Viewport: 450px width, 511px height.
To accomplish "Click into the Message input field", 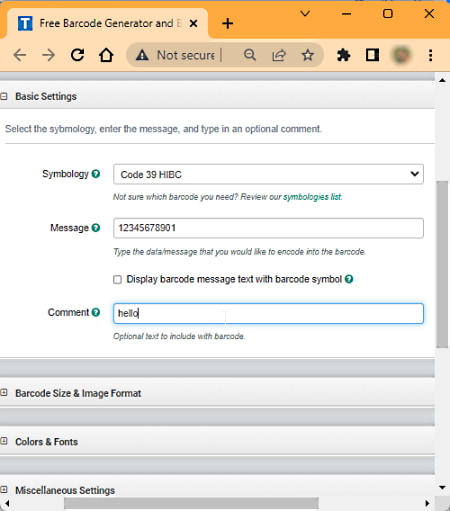I will pos(268,228).
